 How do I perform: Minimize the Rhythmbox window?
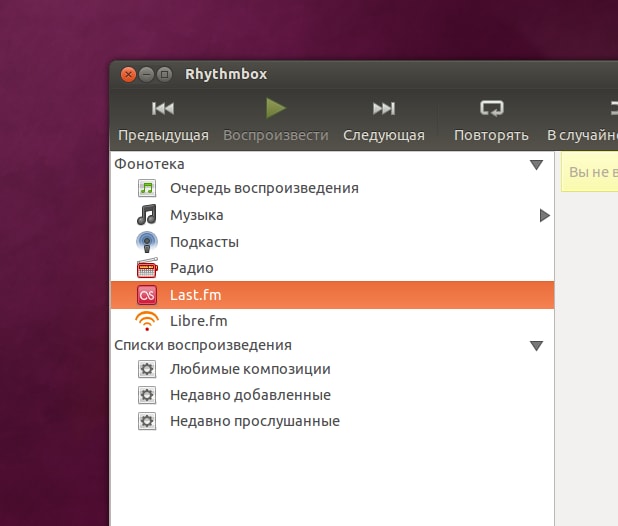click(x=146, y=74)
